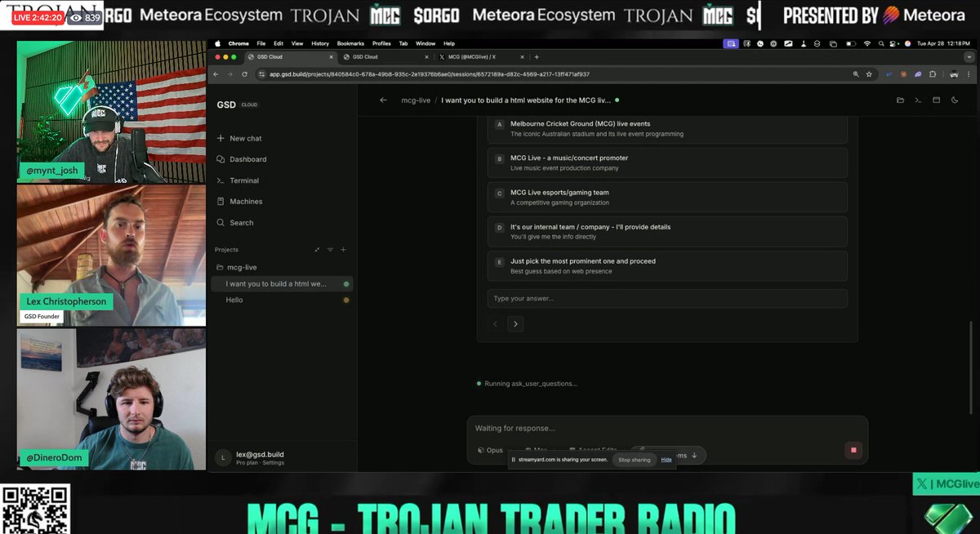Viewport: 980px width, 534px height.
Task: Choose option B MCG Live music/concert promoter
Action: tap(667, 162)
